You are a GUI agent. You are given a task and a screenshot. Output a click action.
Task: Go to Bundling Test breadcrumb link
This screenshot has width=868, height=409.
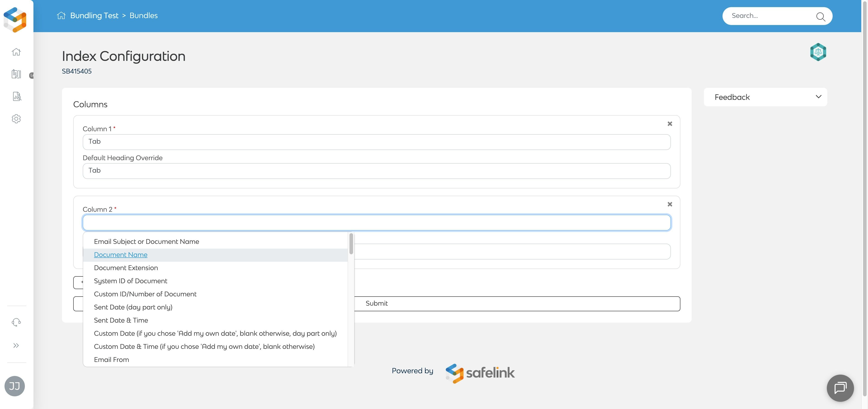pos(94,16)
